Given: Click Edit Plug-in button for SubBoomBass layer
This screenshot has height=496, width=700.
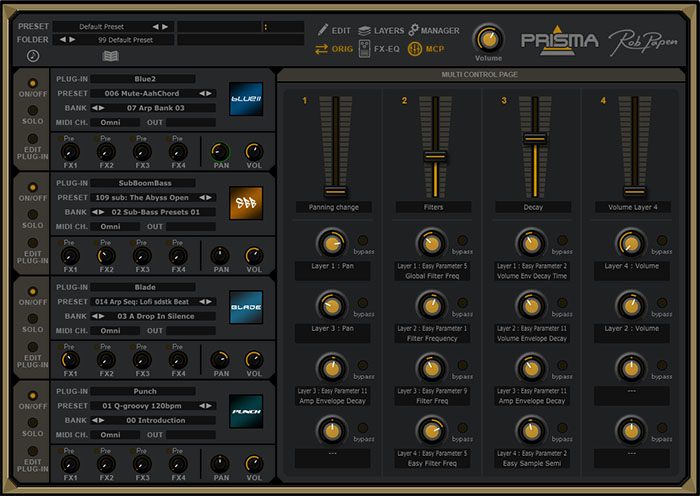Looking at the screenshot, I should click(x=33, y=243).
